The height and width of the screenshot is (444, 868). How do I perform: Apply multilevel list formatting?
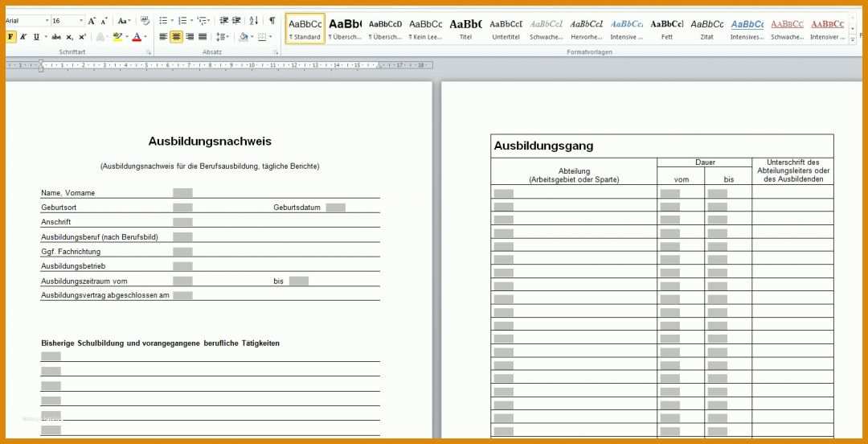202,21
